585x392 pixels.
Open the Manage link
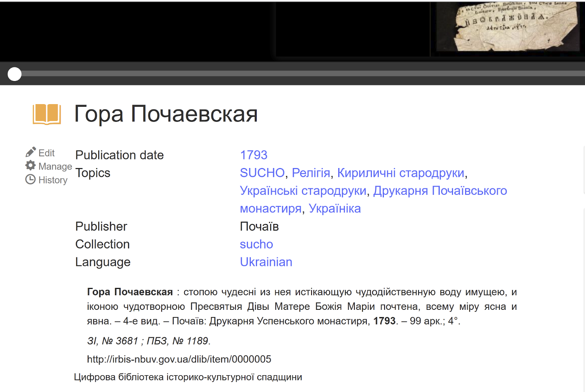55,166
